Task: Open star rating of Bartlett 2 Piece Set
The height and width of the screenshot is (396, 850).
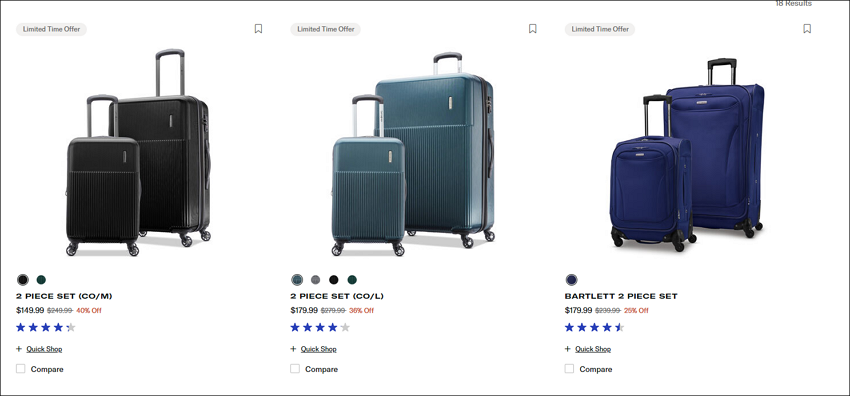Action: coord(595,327)
